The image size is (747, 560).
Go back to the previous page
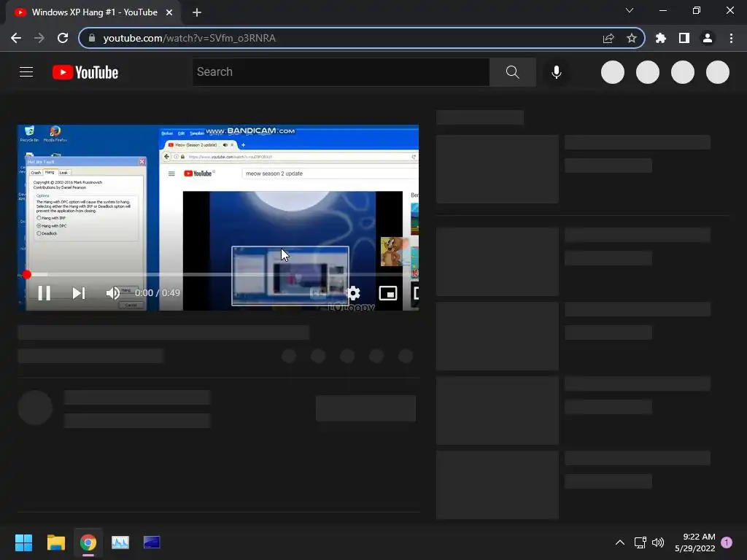pos(16,38)
